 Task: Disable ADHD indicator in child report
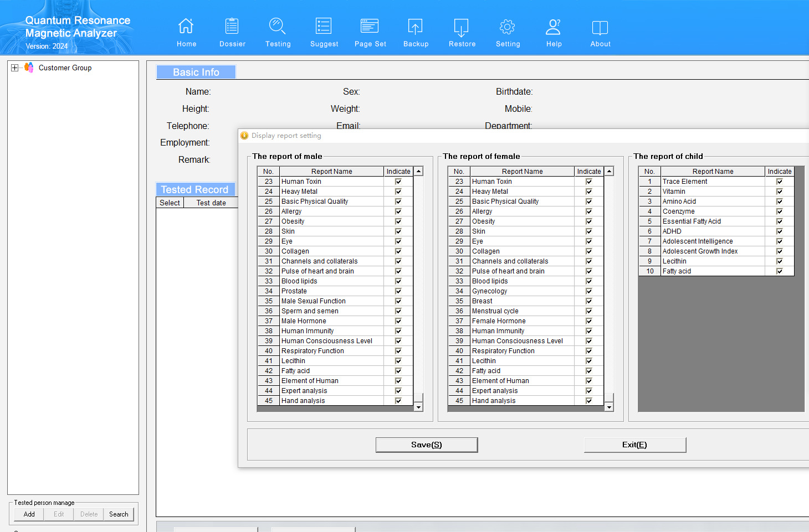(780, 231)
